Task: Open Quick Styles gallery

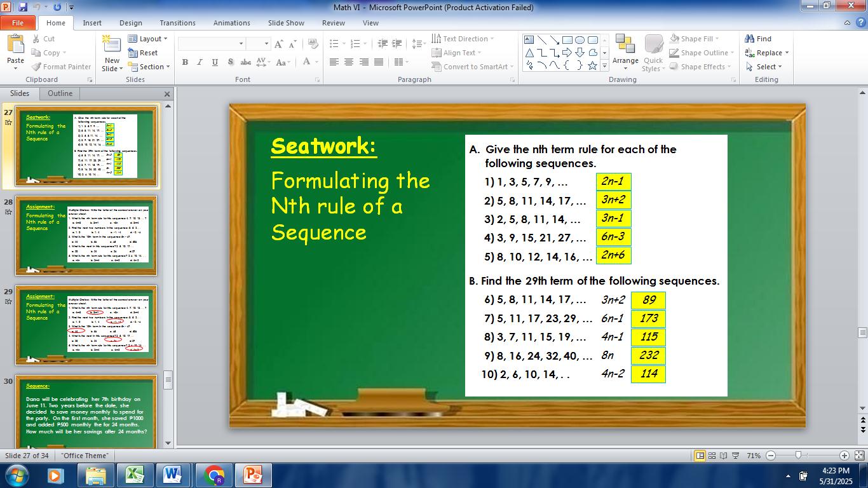Action: 653,53
